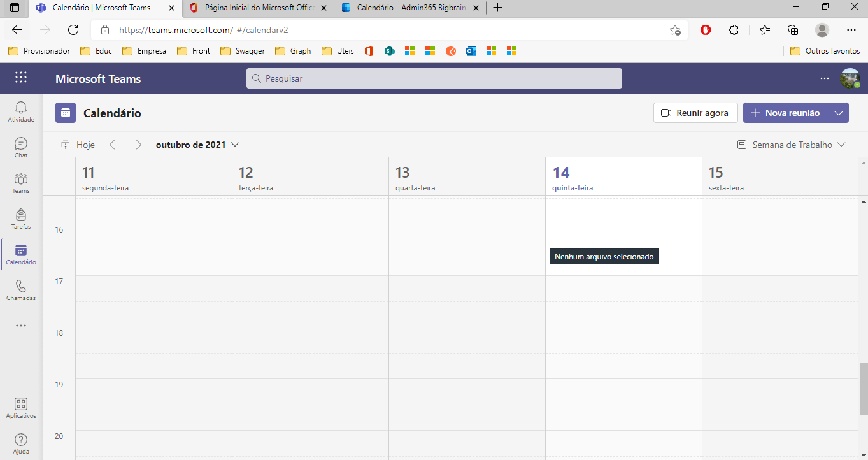868x460 pixels.
Task: Click the Nova reunião button
Action: coord(786,113)
